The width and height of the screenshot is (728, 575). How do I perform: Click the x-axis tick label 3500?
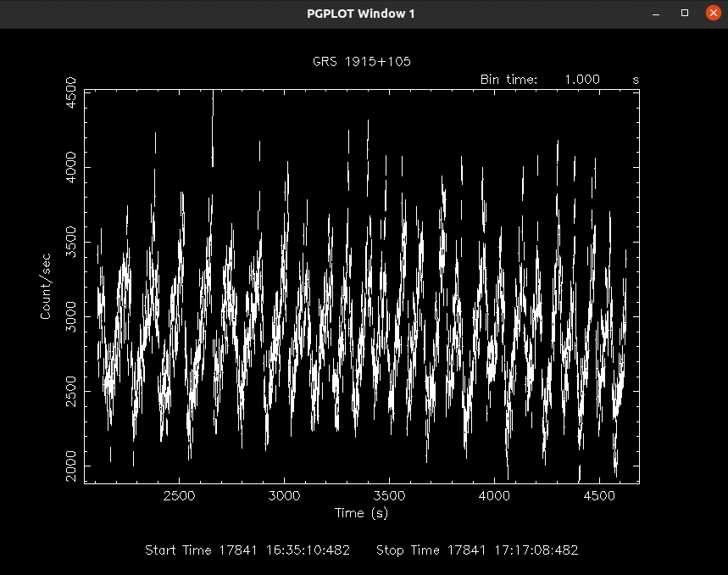click(389, 496)
